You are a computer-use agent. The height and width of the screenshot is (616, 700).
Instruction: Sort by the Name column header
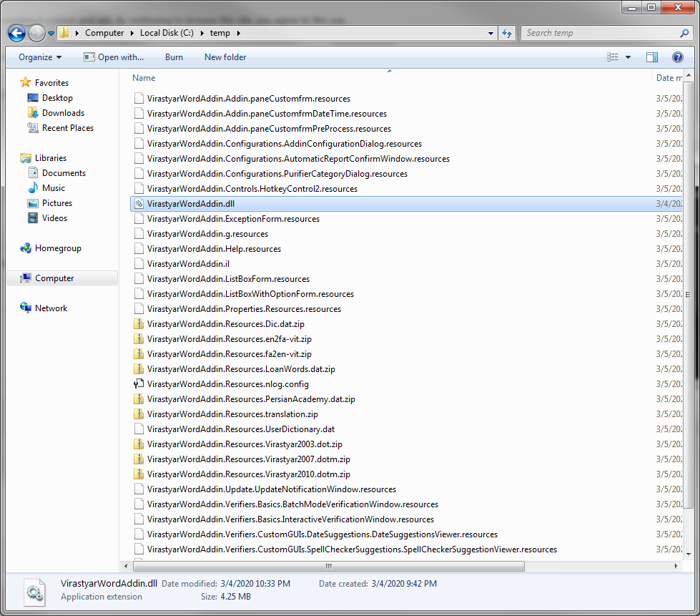click(144, 78)
